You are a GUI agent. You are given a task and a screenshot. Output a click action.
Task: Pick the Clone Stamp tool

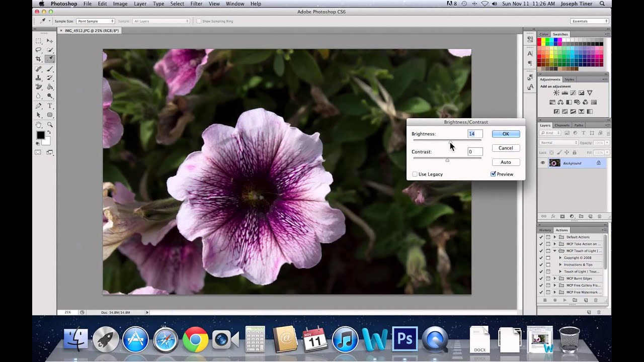tap(39, 78)
